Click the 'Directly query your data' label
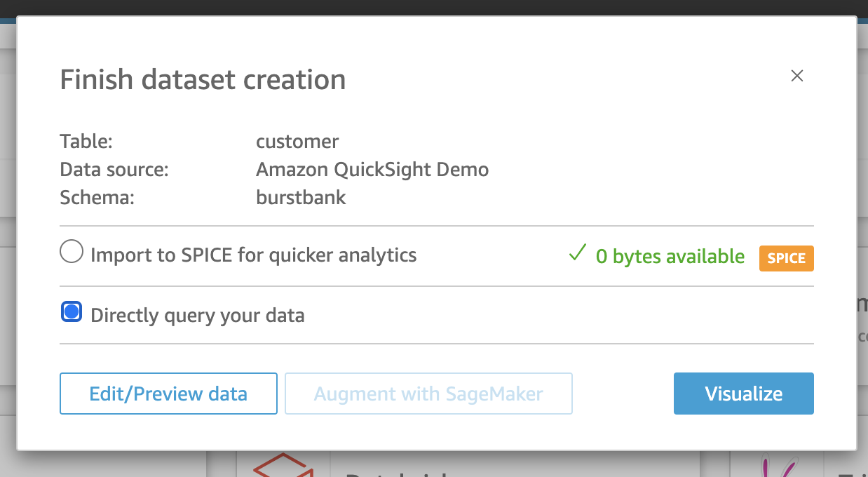The width and height of the screenshot is (868, 477). 198,316
